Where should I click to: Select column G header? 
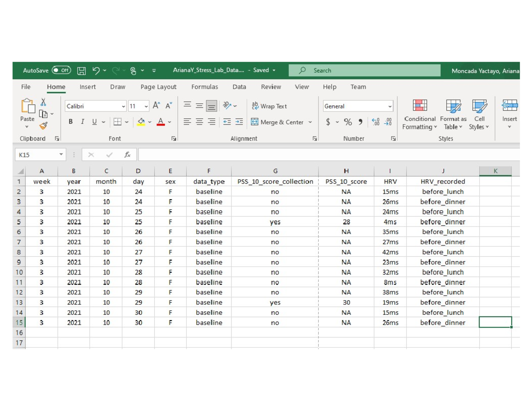[275, 171]
